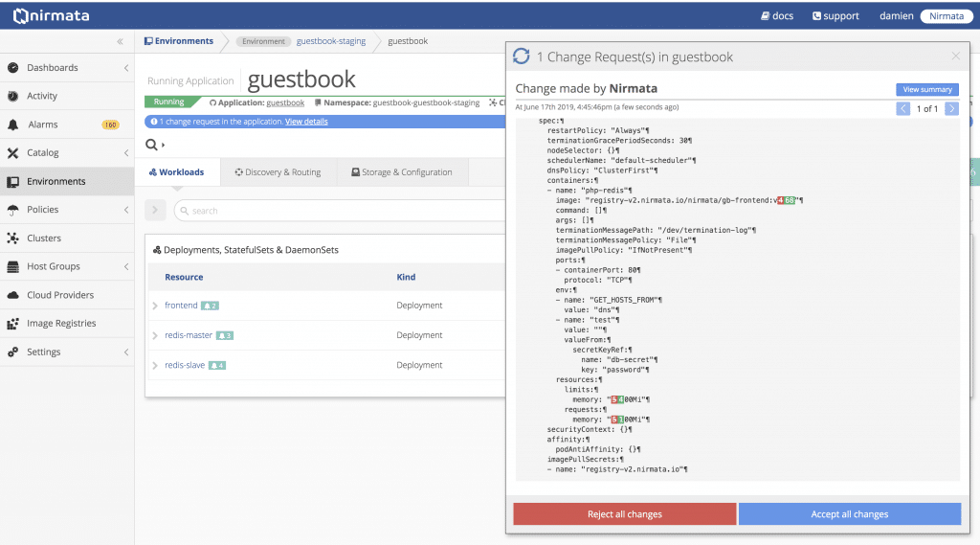Click the View summary button
980x545 pixels.
click(x=926, y=89)
